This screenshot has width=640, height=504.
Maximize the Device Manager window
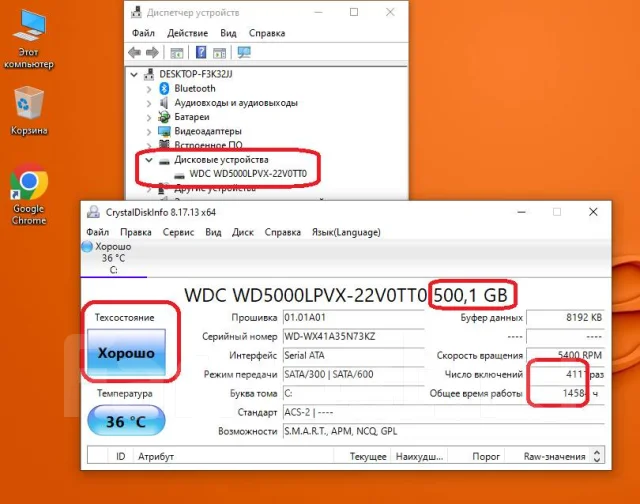click(354, 12)
